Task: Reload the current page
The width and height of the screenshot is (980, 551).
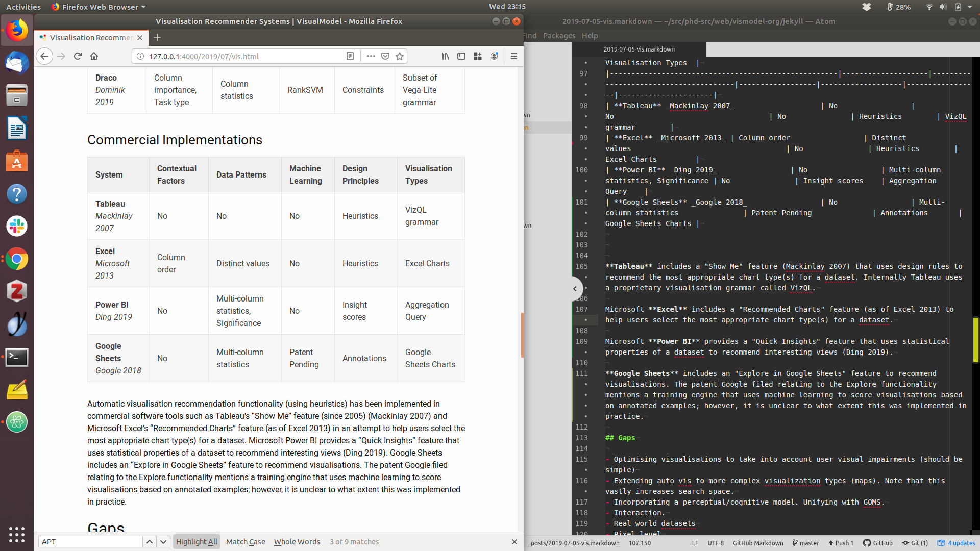Action: 78,56
